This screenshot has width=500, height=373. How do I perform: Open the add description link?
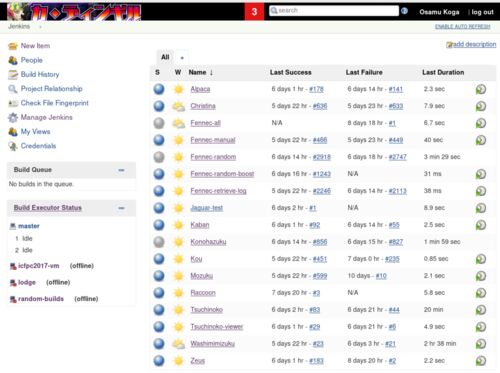[x=471, y=44]
